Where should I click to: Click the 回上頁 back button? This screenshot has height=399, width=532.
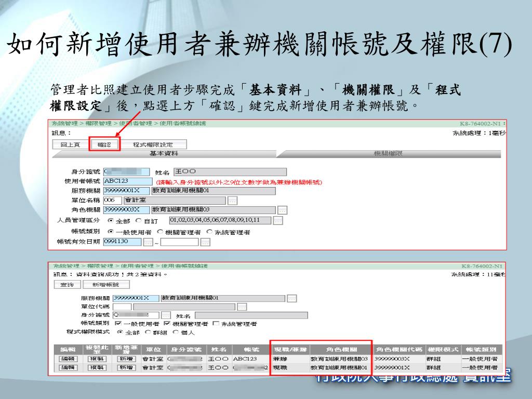click(x=70, y=144)
